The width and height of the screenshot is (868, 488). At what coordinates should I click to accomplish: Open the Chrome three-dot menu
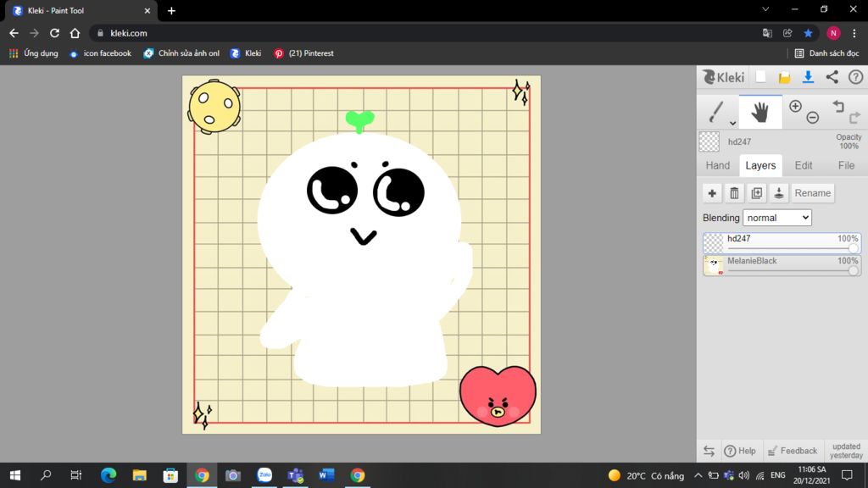pyautogui.click(x=854, y=33)
